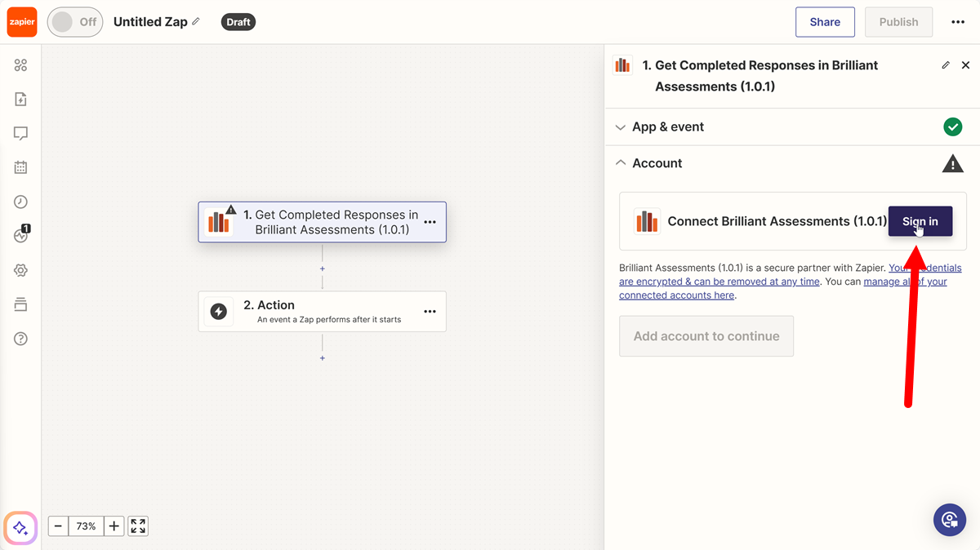This screenshot has height=550, width=980.
Task: Open settings via the gear icon
Action: click(x=20, y=270)
